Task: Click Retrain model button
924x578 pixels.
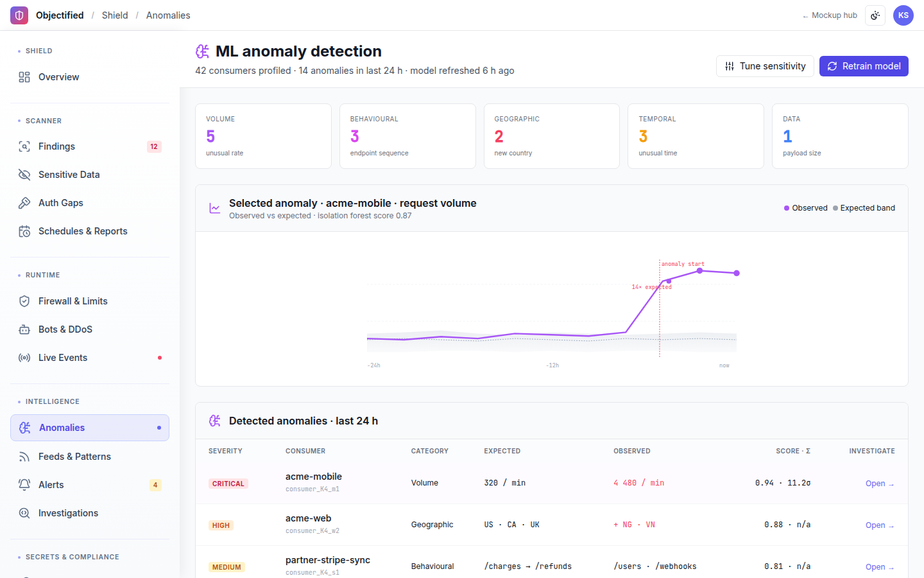Action: (x=864, y=66)
